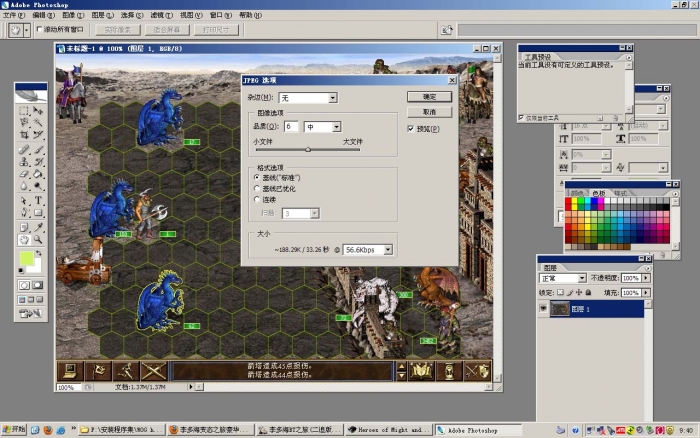Select the Lasso tool
This screenshot has height=438, width=700.
(24, 122)
